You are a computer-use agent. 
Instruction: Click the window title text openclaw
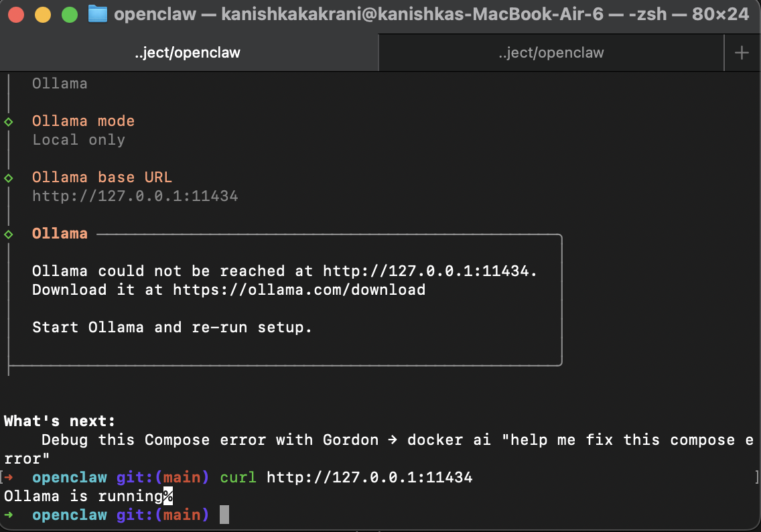click(x=155, y=14)
